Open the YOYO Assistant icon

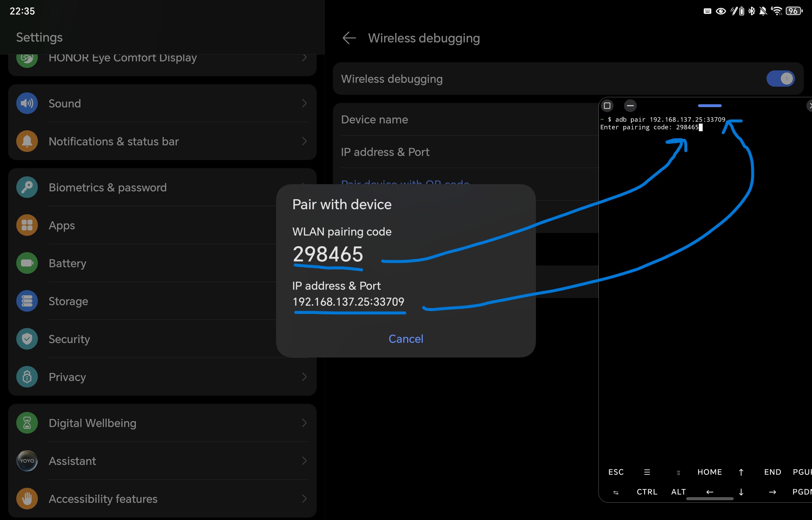pos(27,461)
